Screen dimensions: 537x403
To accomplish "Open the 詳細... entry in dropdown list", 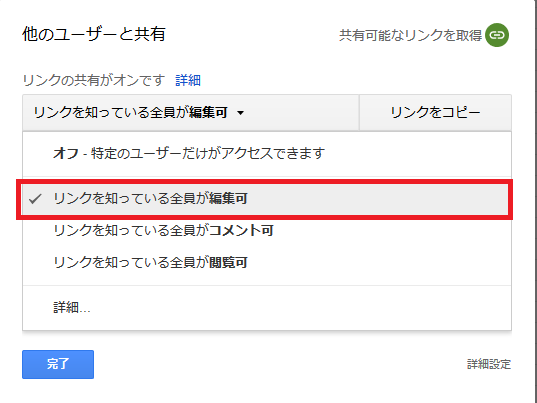I will (x=267, y=307).
